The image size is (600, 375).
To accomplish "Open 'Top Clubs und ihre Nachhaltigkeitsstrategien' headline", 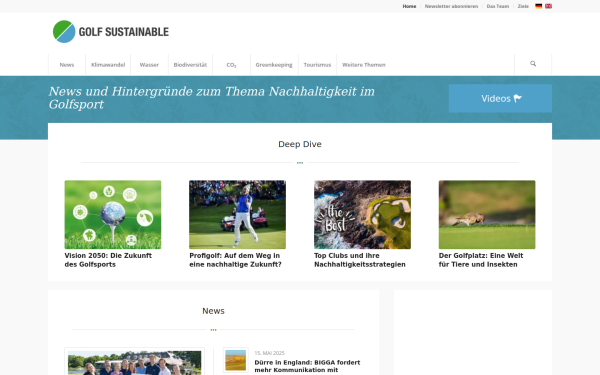I will point(360,260).
